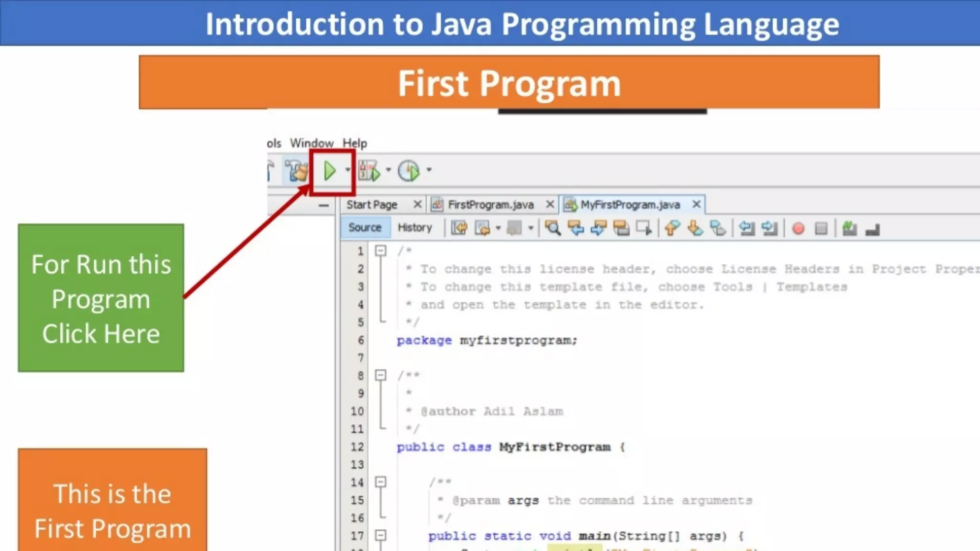Click the green Run Project button

pos(329,171)
